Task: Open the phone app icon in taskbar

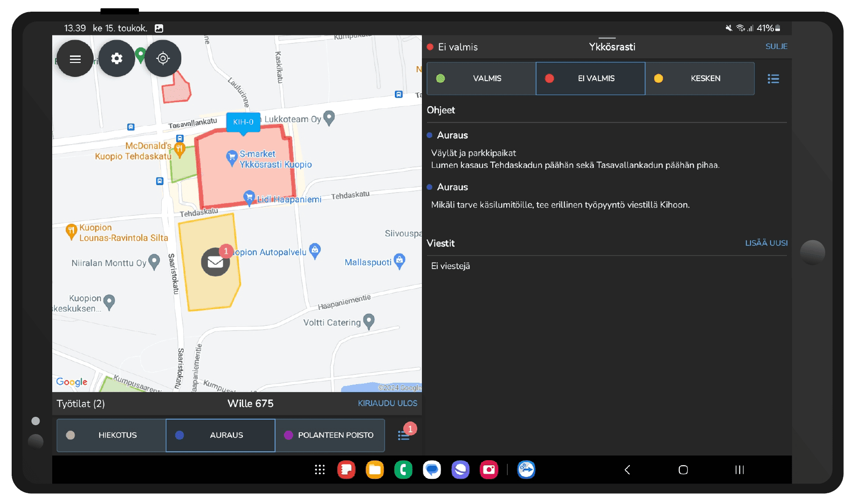Action: click(404, 470)
